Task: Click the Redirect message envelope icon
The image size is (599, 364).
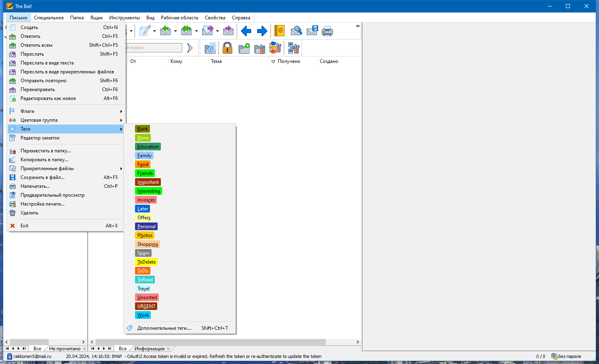Action: [x=229, y=31]
